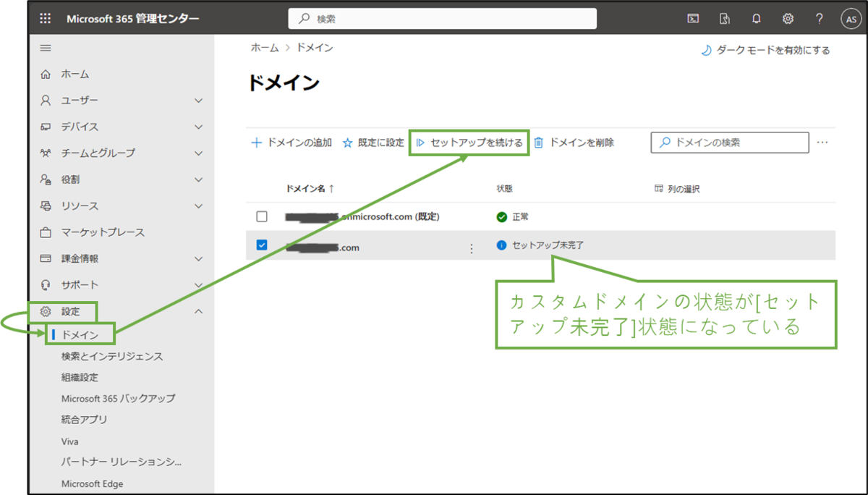This screenshot has height=495, width=868.
Task: Click the 役割 icon in sidebar
Action: click(46, 179)
